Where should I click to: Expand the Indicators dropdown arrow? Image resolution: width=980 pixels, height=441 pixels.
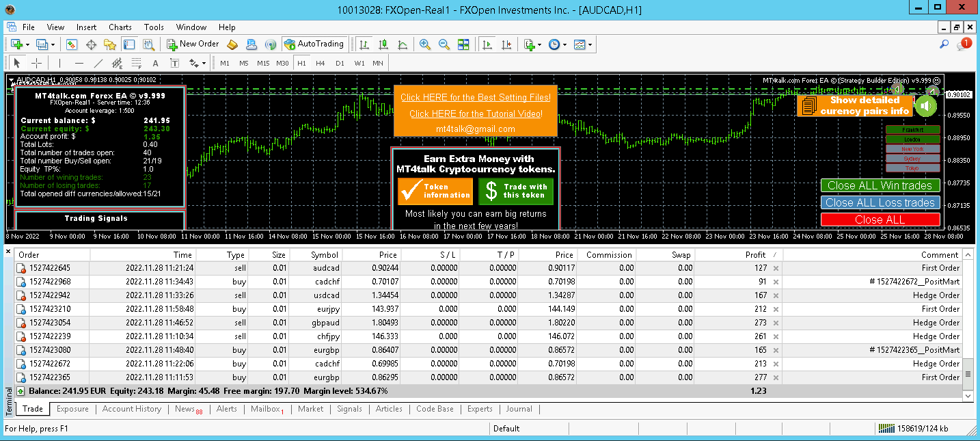click(x=540, y=44)
